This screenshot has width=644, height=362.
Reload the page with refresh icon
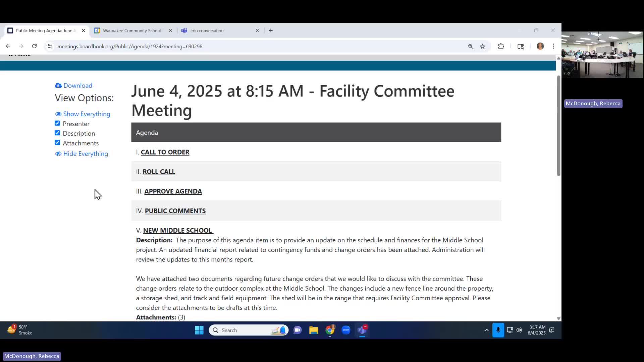[34, 46]
